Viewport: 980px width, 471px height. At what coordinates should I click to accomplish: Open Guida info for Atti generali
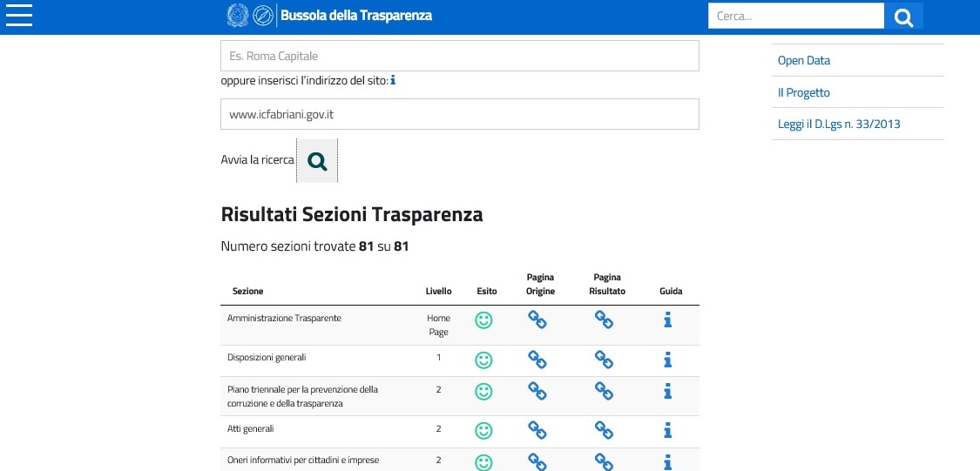pyautogui.click(x=667, y=430)
